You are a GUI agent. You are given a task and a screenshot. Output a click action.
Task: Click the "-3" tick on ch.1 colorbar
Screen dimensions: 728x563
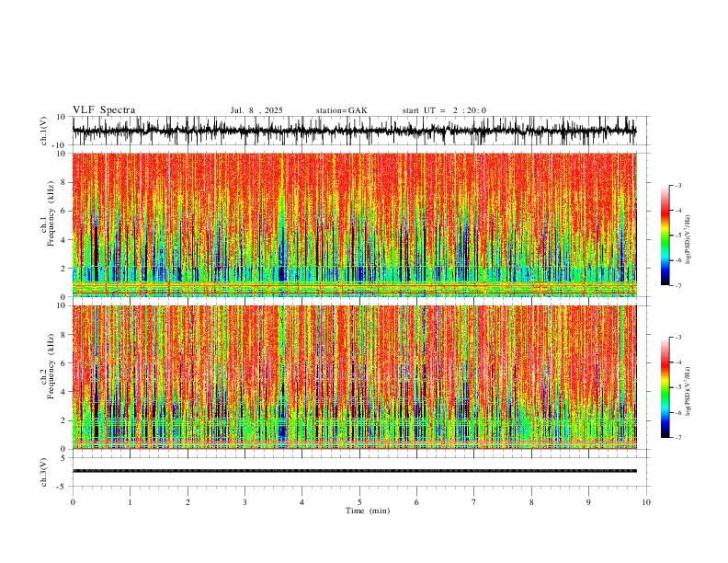[678, 185]
